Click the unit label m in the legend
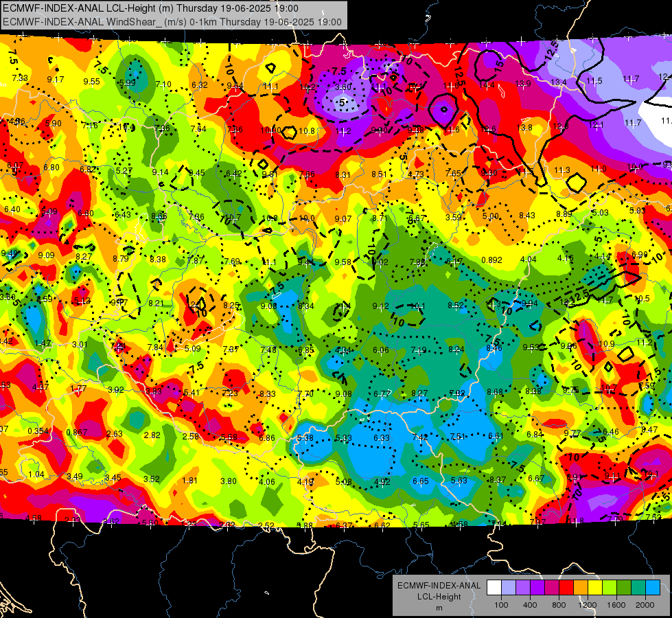 pyautogui.click(x=439, y=608)
